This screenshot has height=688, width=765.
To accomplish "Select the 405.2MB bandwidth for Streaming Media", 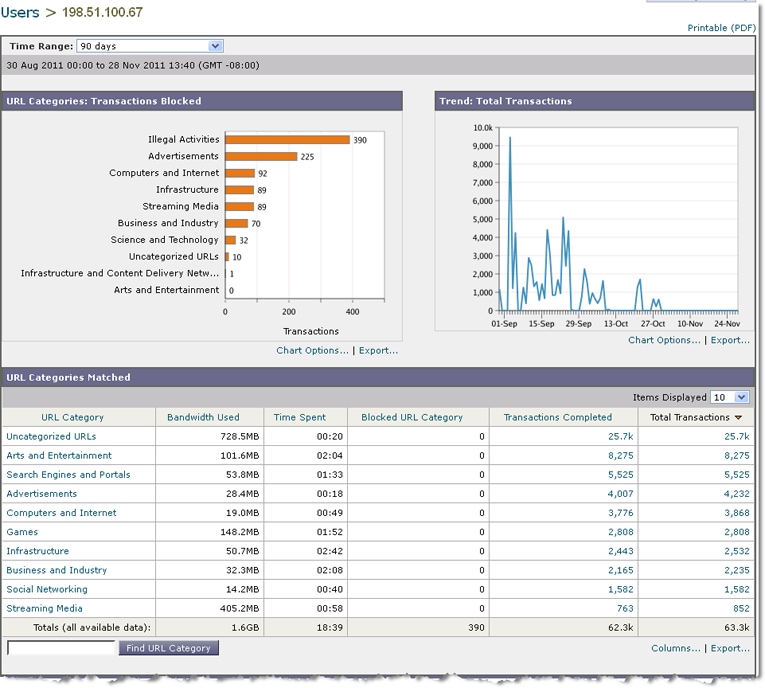I will click(x=240, y=608).
